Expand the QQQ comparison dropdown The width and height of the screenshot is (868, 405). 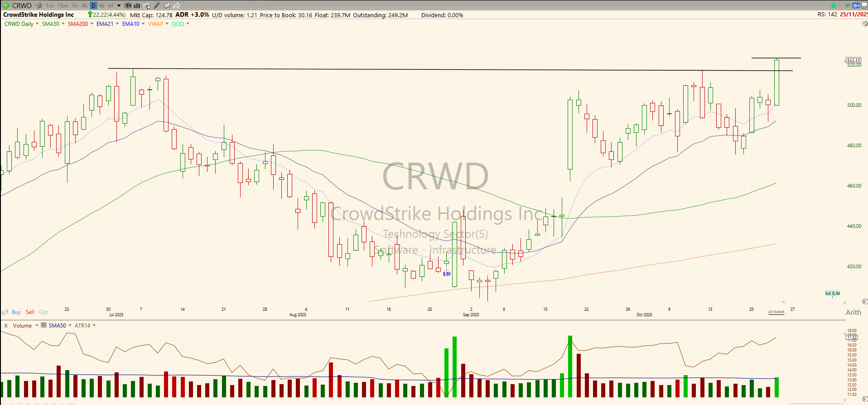click(x=188, y=24)
